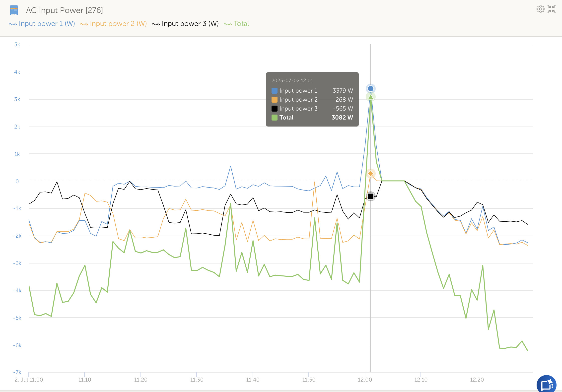Toggle Input power 2 (W) series visibility
562x392 pixels.
118,24
